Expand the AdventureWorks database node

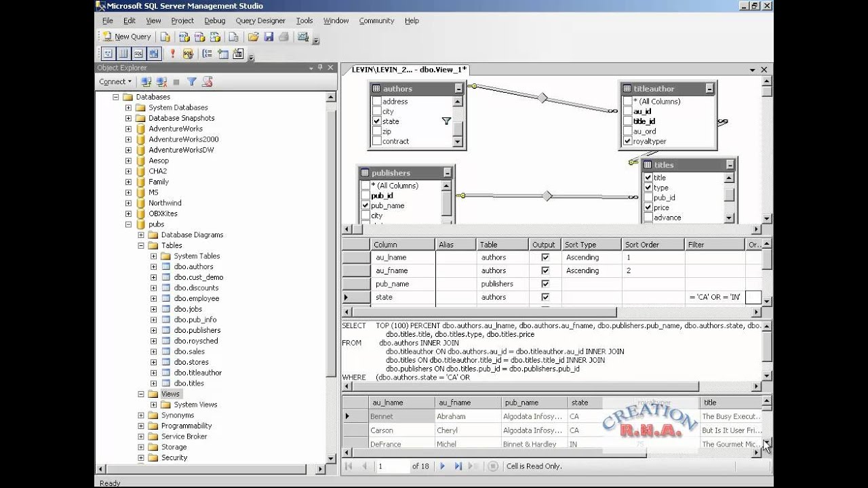[x=128, y=129]
